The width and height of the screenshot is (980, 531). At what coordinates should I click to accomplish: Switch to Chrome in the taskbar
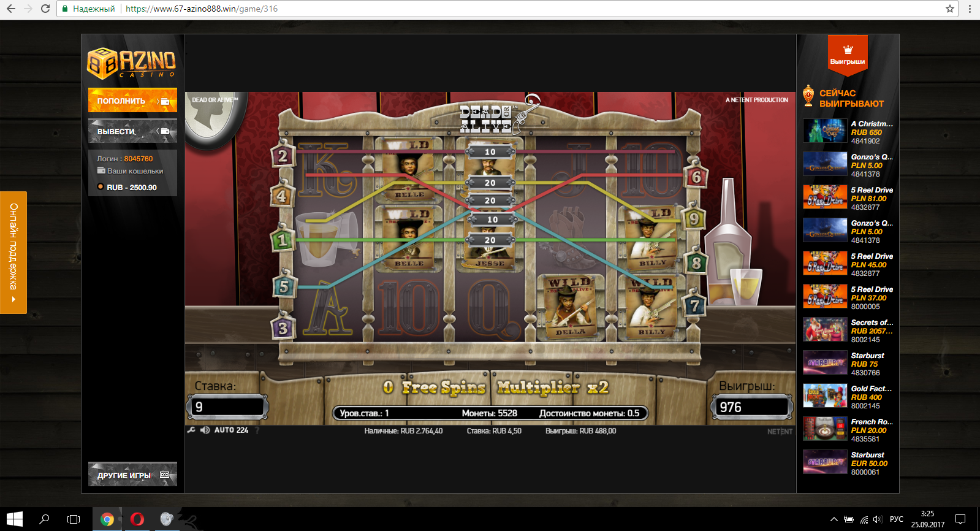(107, 519)
